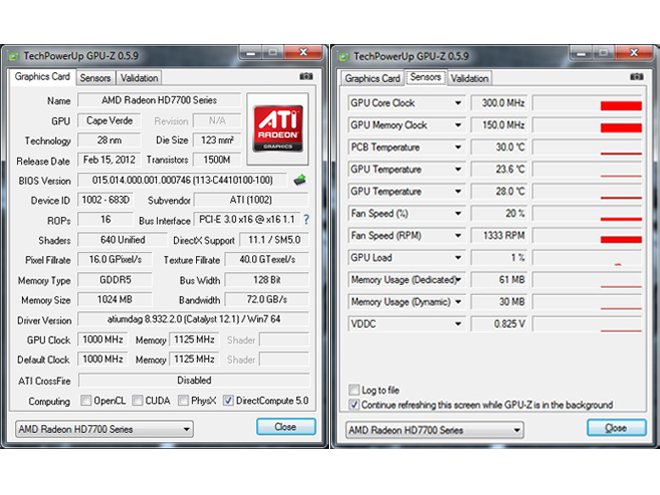Open GPU Memory Clock sensor dropdown
Image resolution: width=660 pixels, height=495 pixels.
tap(458, 125)
